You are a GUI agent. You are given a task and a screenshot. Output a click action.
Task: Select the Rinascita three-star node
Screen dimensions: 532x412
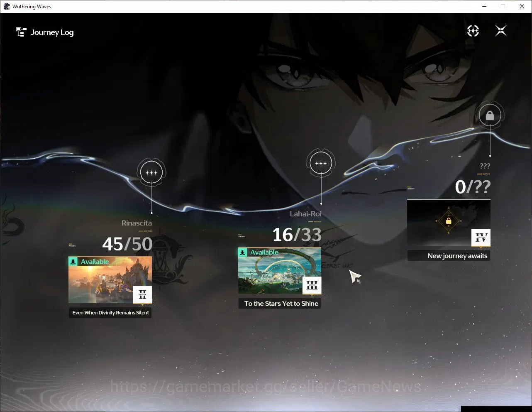(151, 172)
